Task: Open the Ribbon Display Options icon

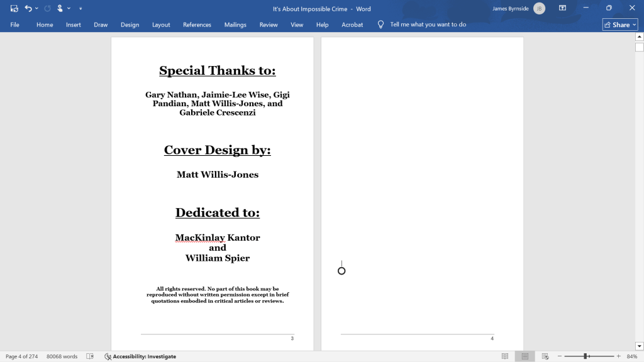Action: pyautogui.click(x=562, y=9)
